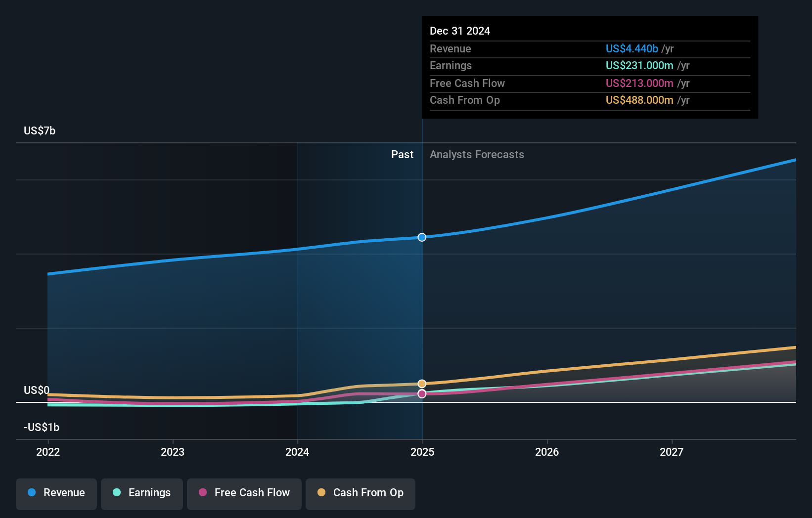The image size is (812, 518).
Task: Toggle the Cash From Op legend series
Action: (x=361, y=494)
